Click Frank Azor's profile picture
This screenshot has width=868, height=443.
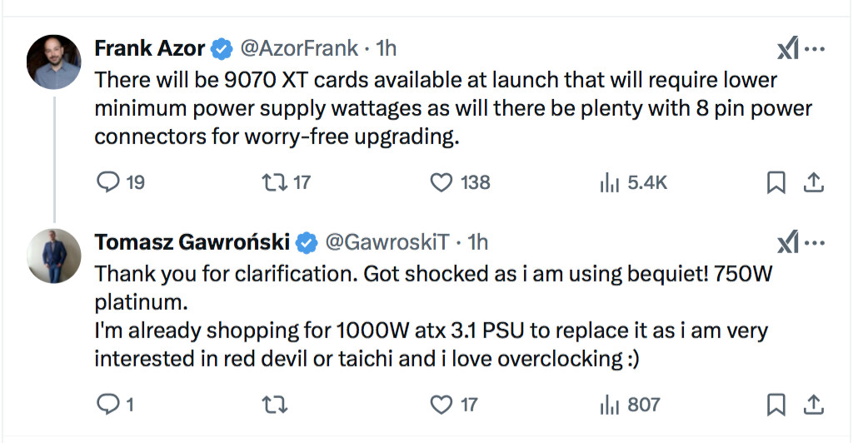54,62
